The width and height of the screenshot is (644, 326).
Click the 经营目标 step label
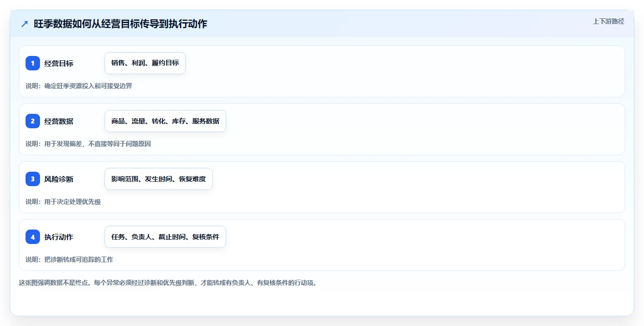point(59,63)
